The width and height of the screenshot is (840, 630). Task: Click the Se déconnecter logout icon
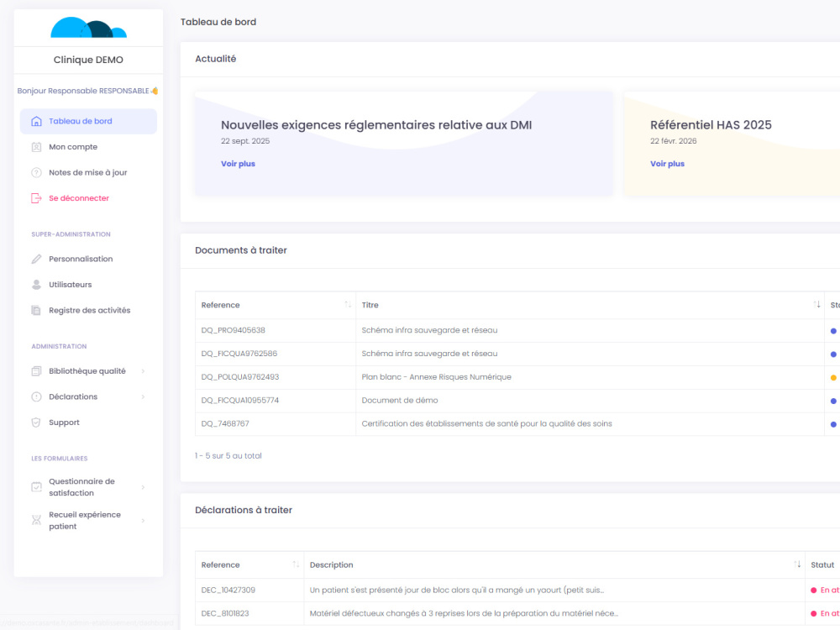(36, 198)
